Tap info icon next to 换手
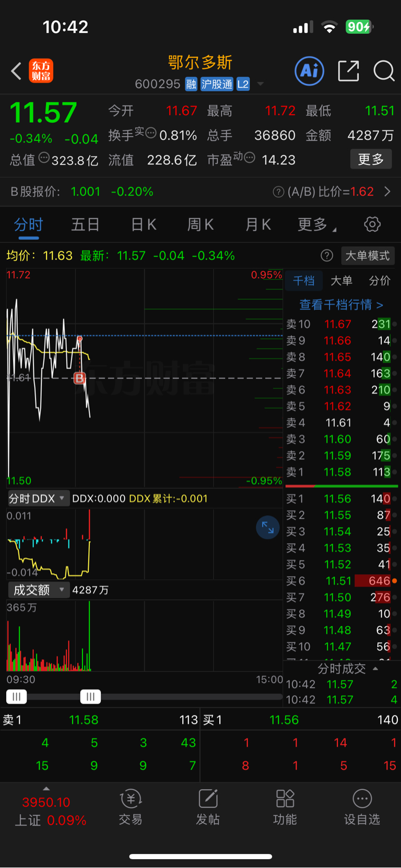 151,133
